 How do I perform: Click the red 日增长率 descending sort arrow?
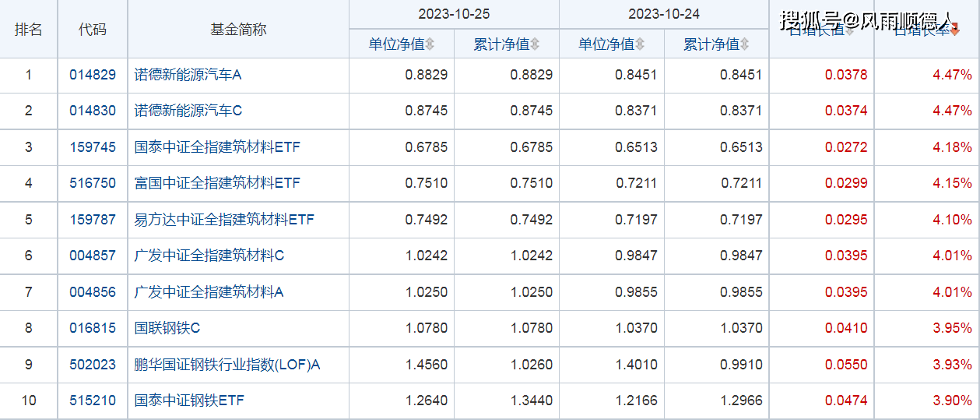click(x=955, y=31)
